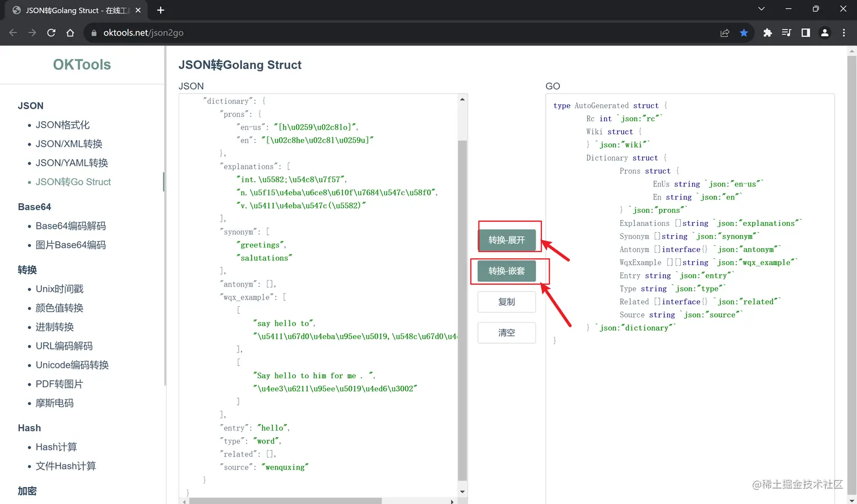Click JSON editor horizontal scrollbar thumb

click(x=285, y=501)
